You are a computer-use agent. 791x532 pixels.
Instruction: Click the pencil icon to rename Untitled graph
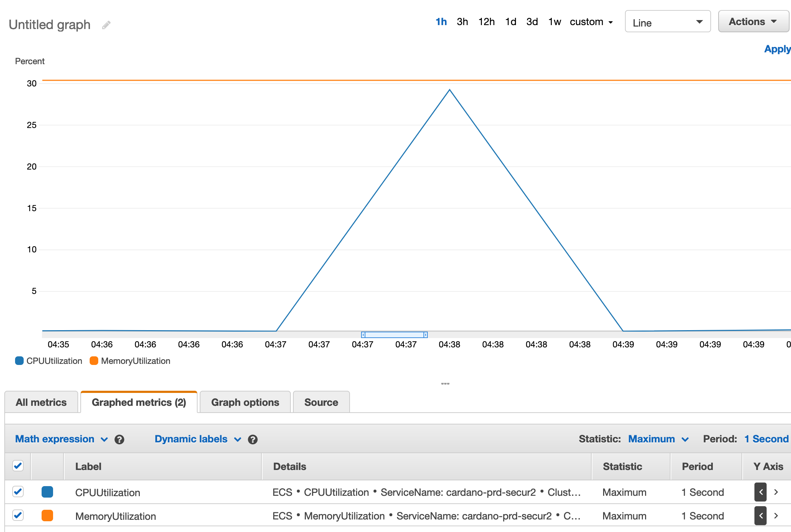pos(105,24)
